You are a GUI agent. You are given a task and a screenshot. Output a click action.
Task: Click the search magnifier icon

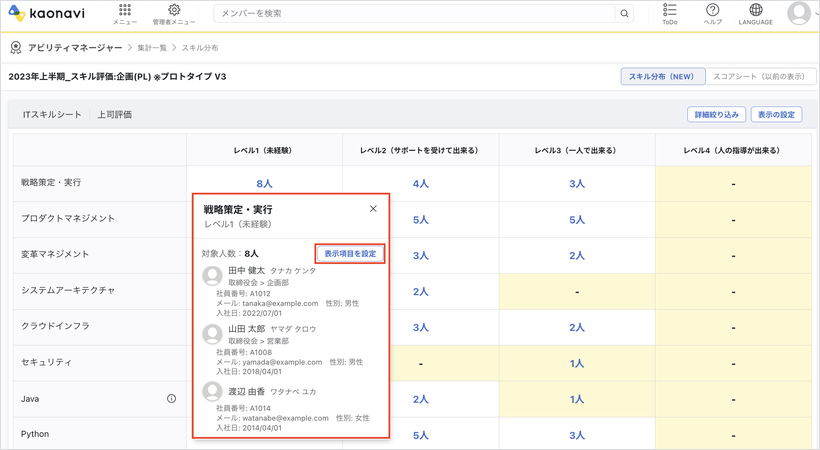point(624,14)
